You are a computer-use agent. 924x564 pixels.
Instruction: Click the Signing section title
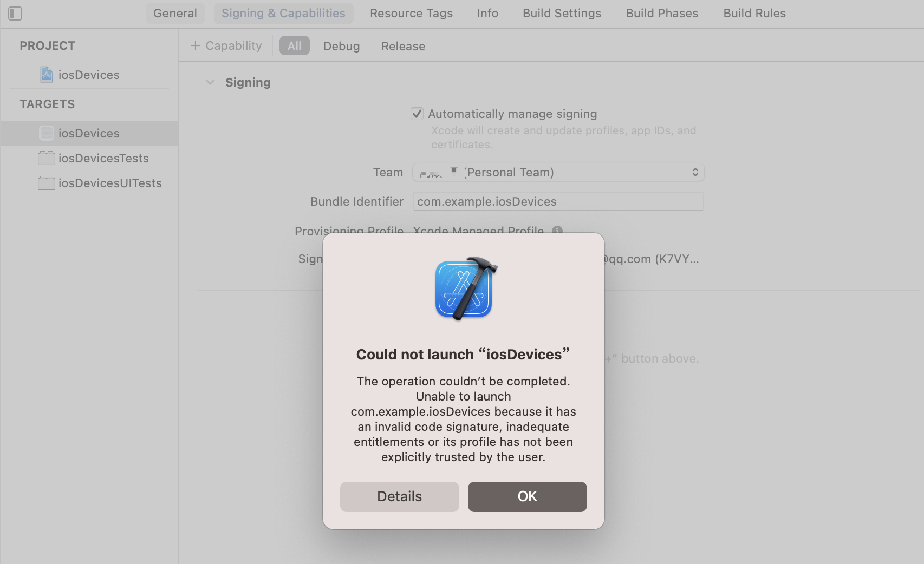tap(248, 82)
